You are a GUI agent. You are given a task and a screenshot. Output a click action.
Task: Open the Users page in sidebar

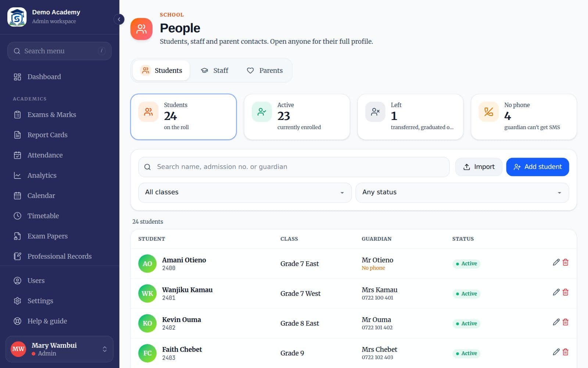click(x=60, y=280)
